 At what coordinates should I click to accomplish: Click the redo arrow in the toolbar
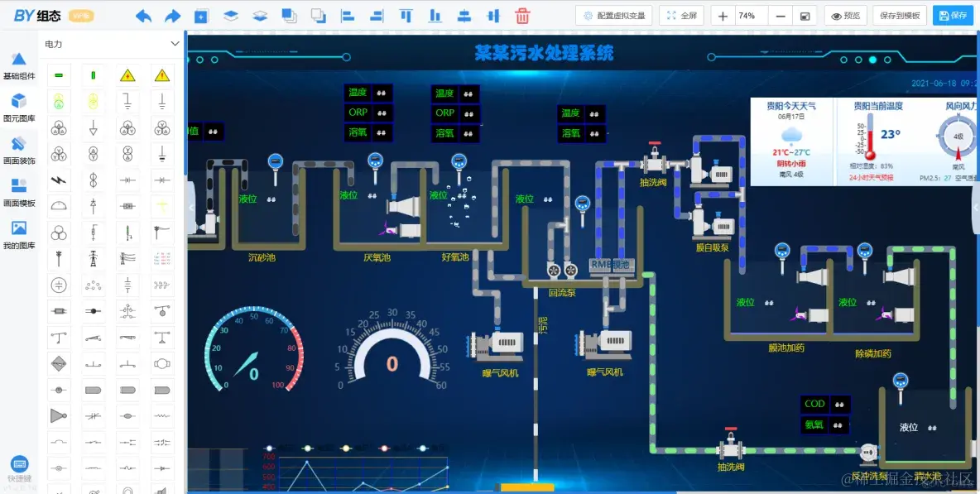(172, 14)
